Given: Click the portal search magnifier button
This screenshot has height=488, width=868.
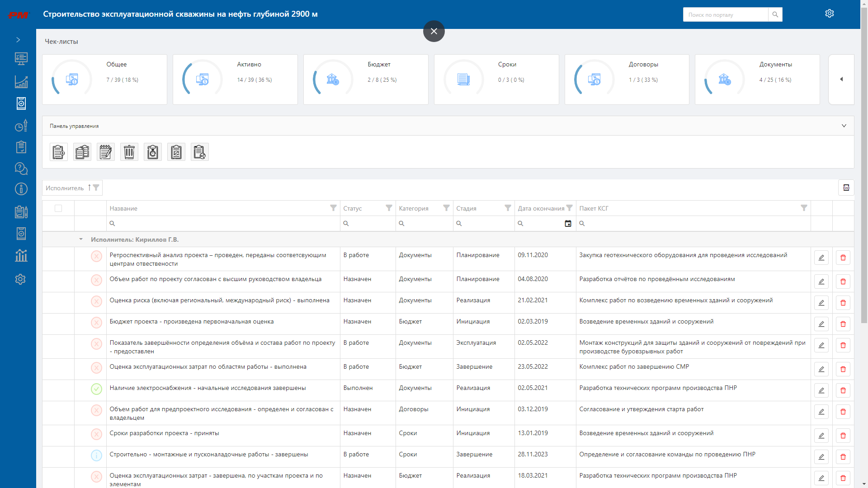Looking at the screenshot, I should [x=775, y=14].
